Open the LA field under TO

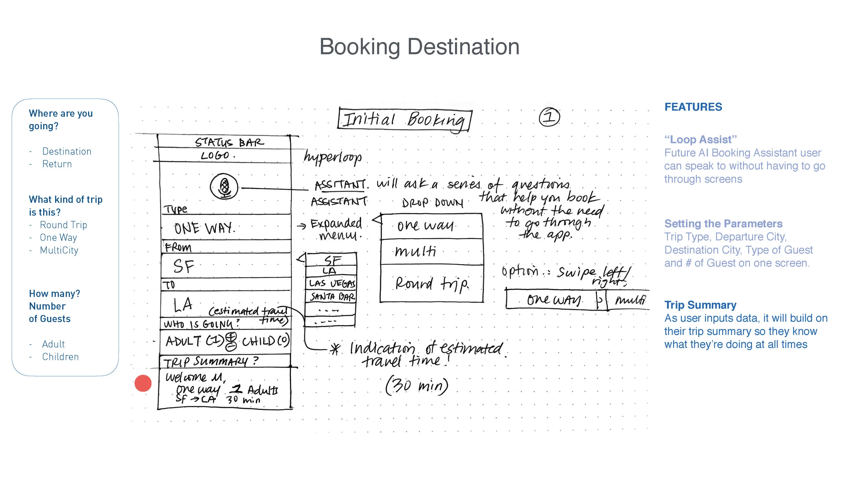click(x=226, y=304)
